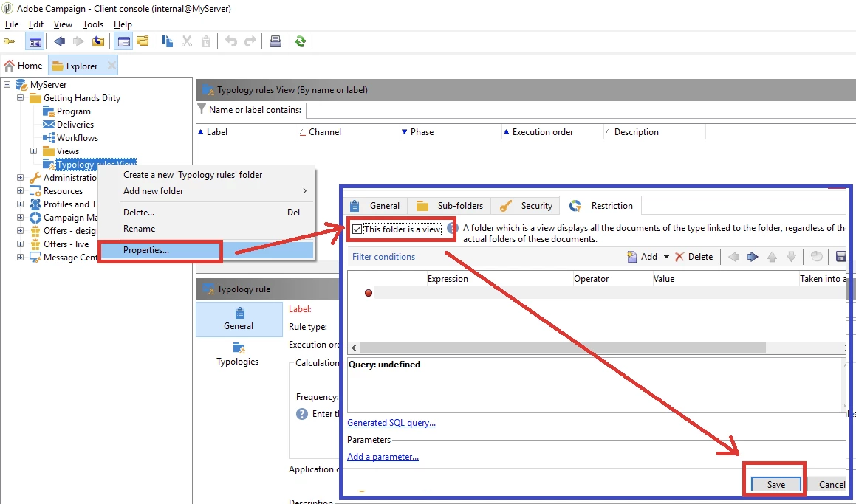856x504 pixels.
Task: Expand the Campaign Management node
Action: (x=20, y=218)
